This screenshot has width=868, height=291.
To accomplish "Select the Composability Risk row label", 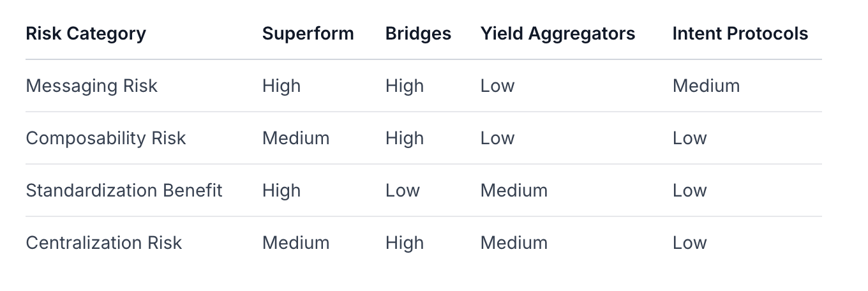I will tap(105, 138).
